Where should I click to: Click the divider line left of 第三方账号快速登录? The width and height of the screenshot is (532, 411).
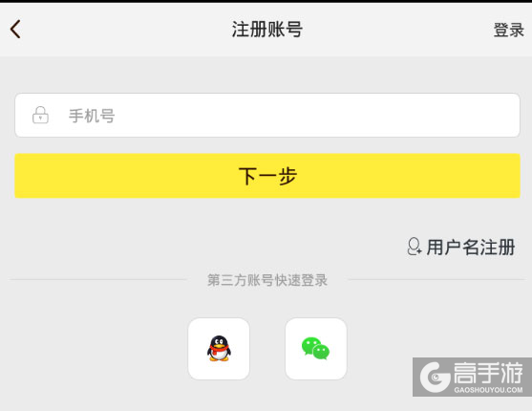point(97,280)
